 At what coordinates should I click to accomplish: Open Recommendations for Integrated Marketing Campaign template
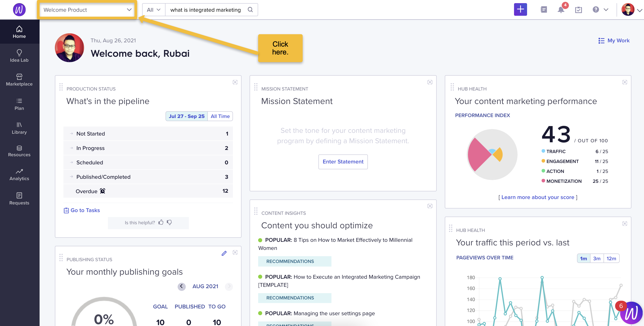pyautogui.click(x=295, y=298)
